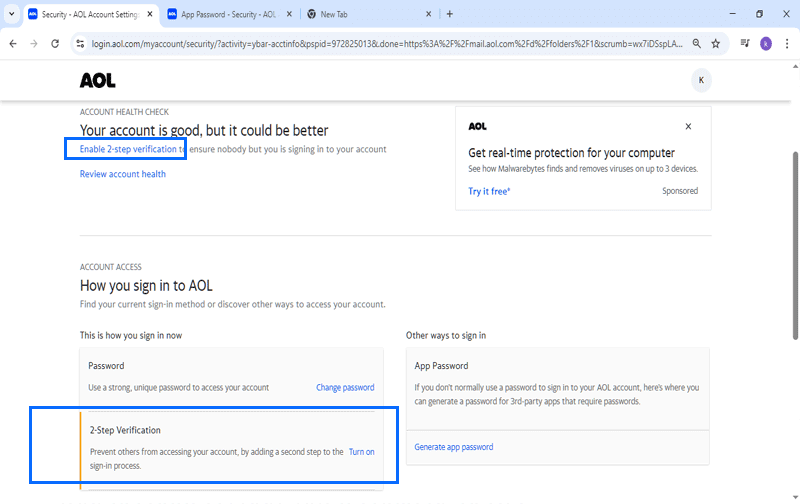The width and height of the screenshot is (800, 504).
Task: Open a new tab with plus button
Action: tap(449, 14)
